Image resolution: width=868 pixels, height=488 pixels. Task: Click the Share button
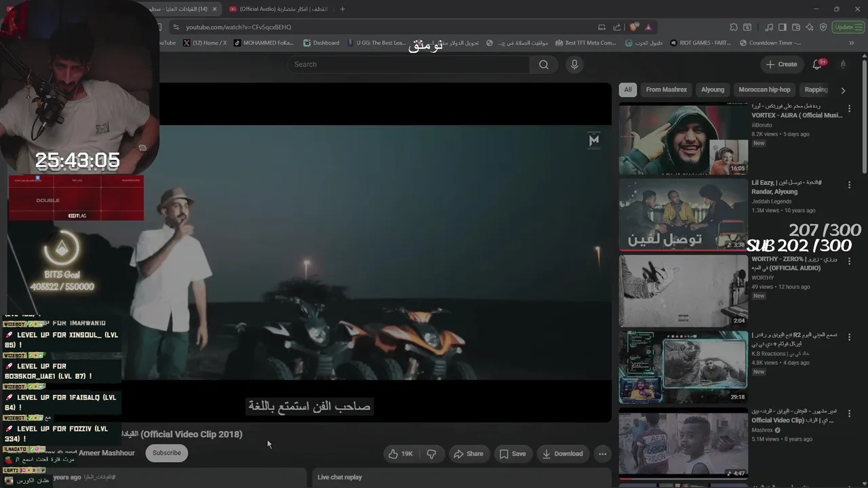pos(469,454)
